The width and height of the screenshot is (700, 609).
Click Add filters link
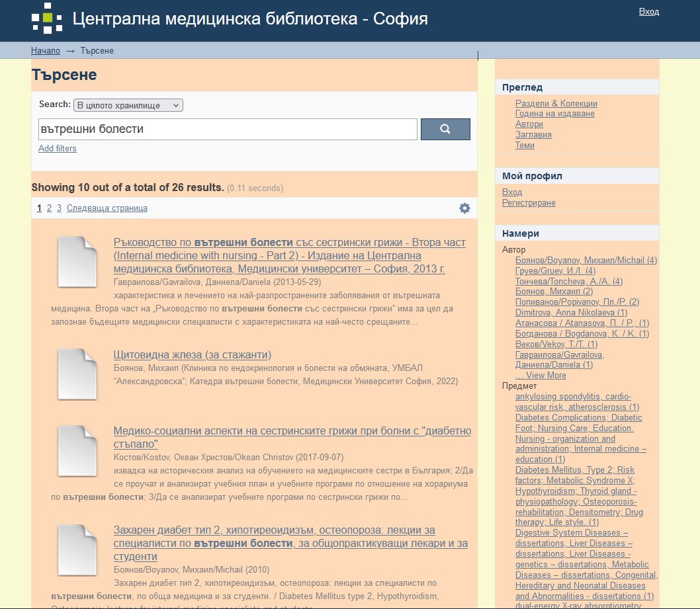pos(58,149)
